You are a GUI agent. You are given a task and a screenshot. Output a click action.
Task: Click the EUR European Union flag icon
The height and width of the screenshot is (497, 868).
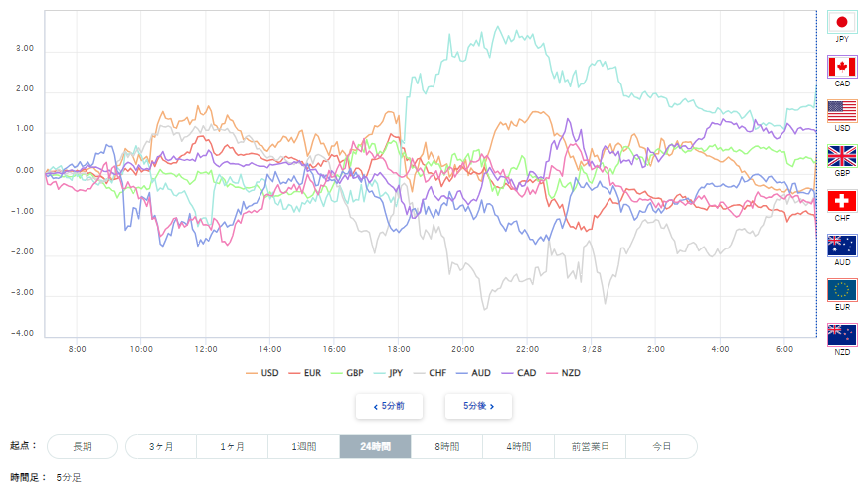pyautogui.click(x=842, y=290)
